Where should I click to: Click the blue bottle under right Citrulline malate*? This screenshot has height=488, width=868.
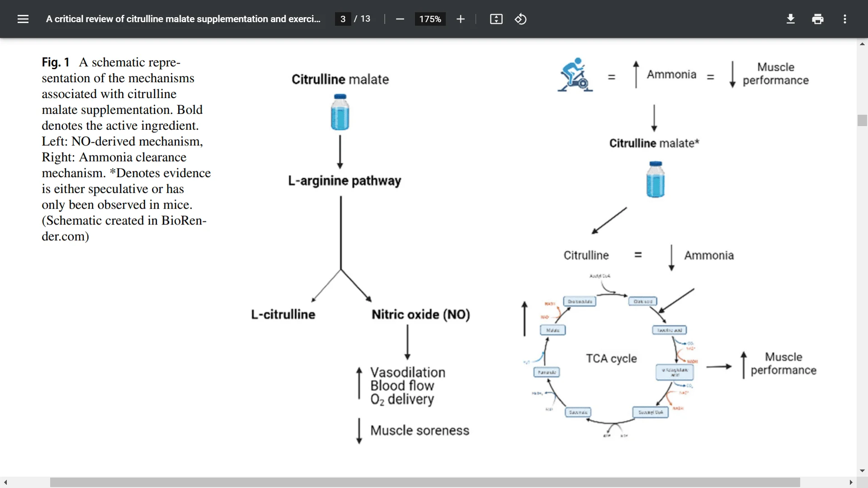(656, 179)
